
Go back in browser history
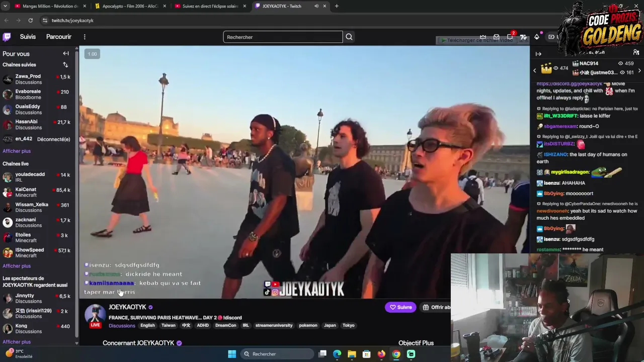[x=7, y=20]
